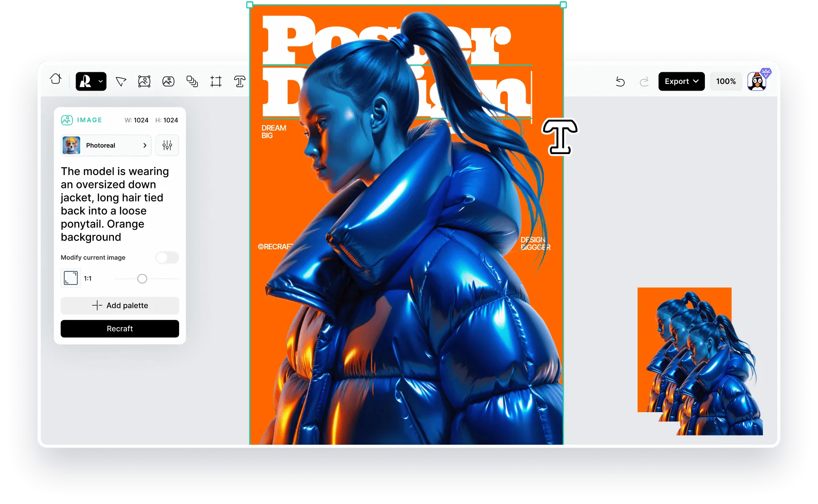Click the 1:1 aspect ratio slider handle

(x=142, y=279)
